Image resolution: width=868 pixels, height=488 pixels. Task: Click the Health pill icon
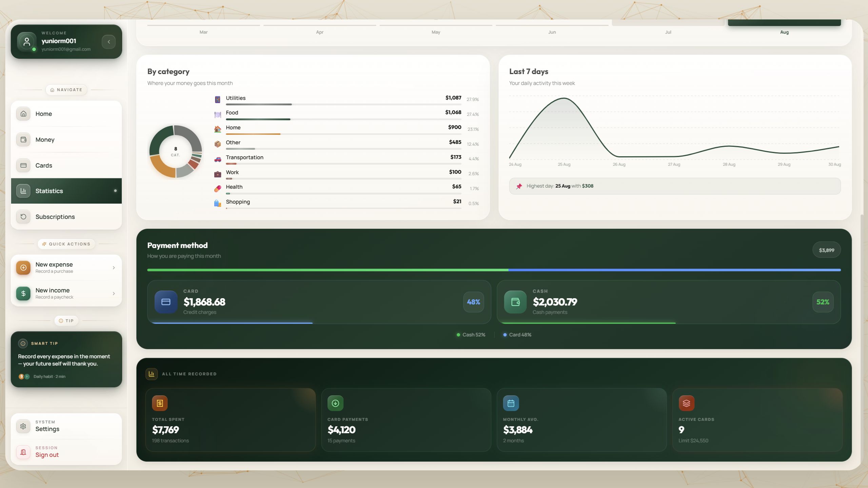(218, 188)
